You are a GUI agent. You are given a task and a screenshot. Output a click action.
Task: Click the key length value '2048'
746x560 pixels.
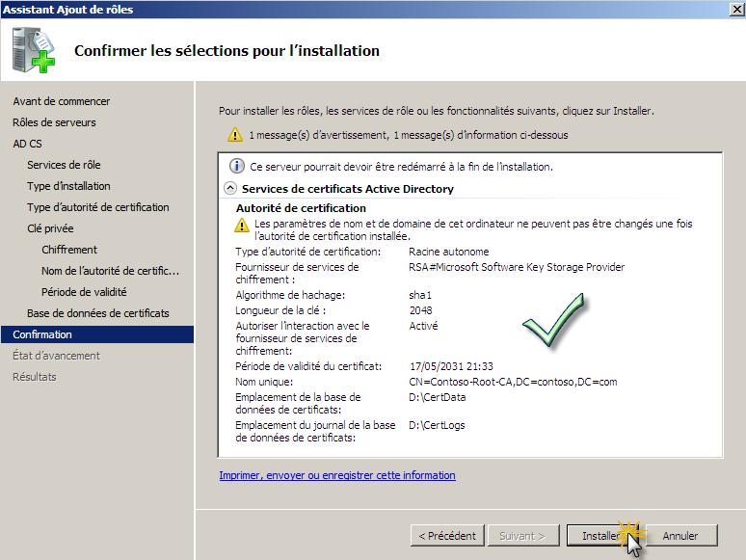pyautogui.click(x=420, y=310)
